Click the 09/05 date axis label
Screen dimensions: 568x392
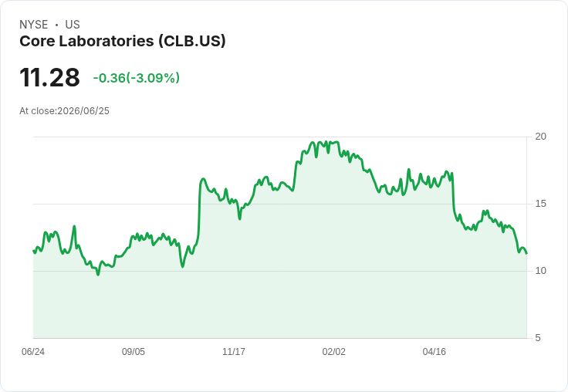[x=134, y=351]
